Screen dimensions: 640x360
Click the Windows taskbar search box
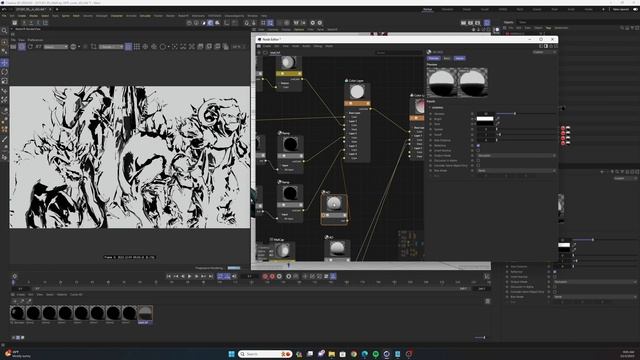tap(265, 354)
